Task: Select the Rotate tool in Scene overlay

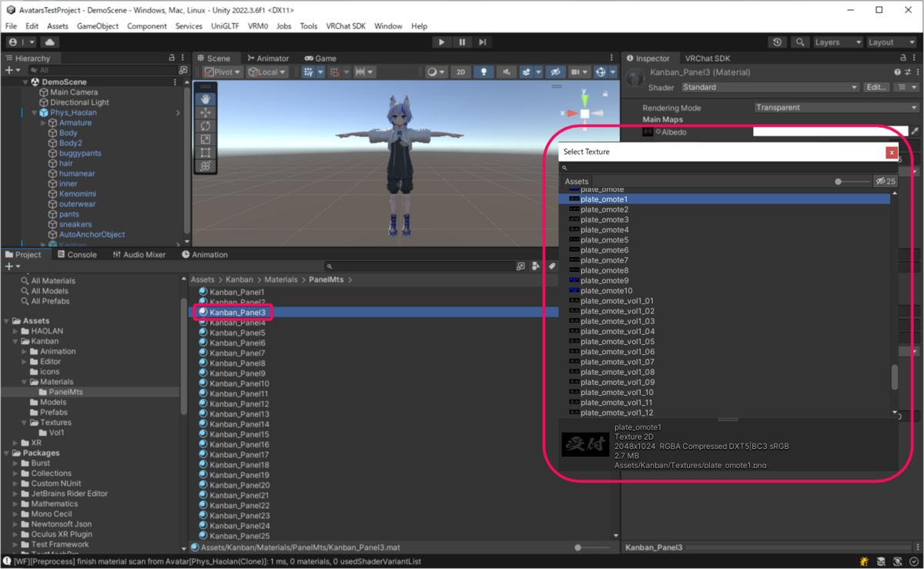Action: 206,126
